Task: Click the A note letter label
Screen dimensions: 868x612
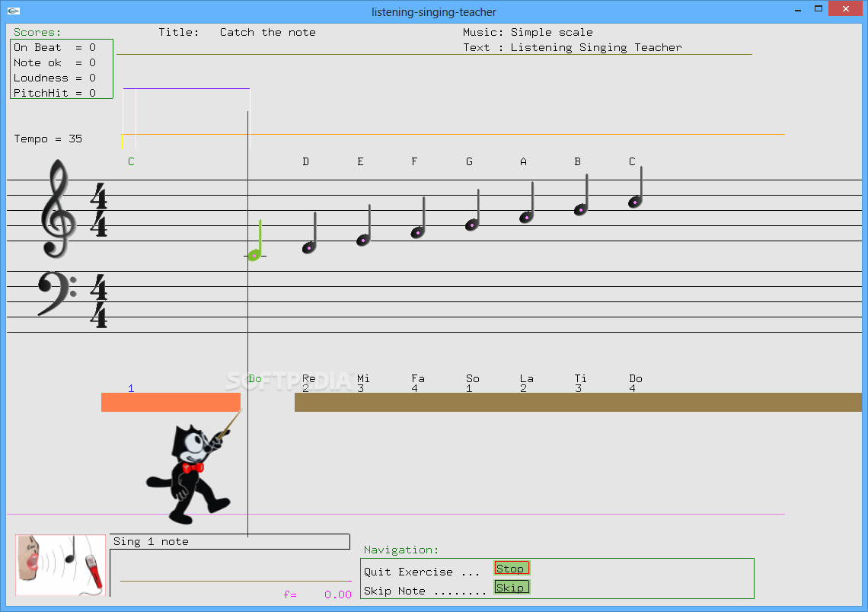Action: (523, 161)
